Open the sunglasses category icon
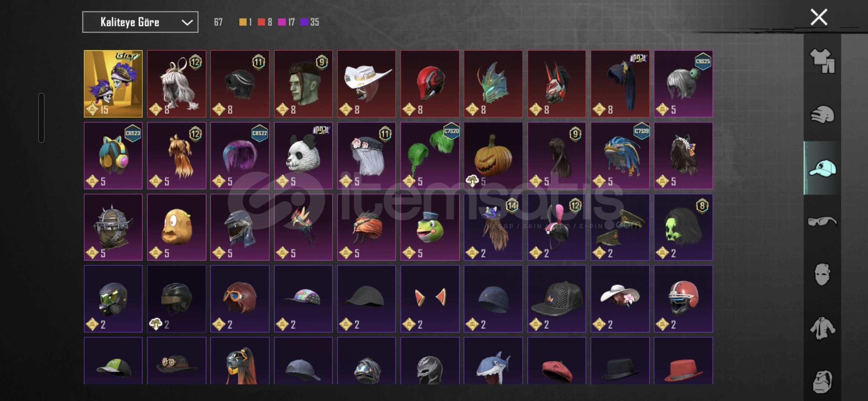Image resolution: width=868 pixels, height=401 pixels. 822,222
